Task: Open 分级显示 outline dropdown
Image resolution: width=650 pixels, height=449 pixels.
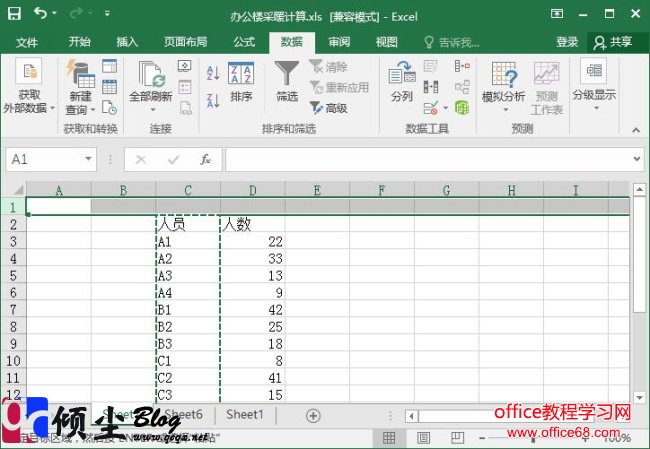Action: (x=594, y=85)
